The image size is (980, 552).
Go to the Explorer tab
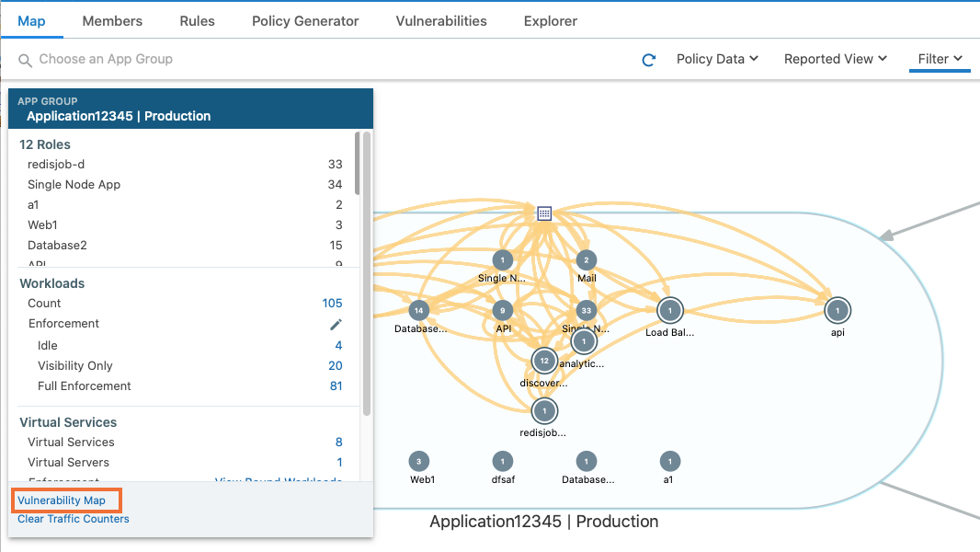(551, 20)
